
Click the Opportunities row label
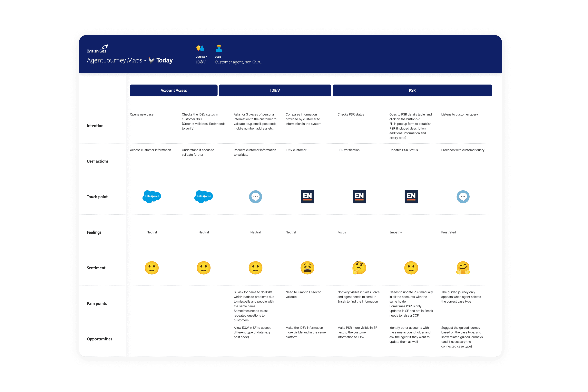click(x=99, y=339)
